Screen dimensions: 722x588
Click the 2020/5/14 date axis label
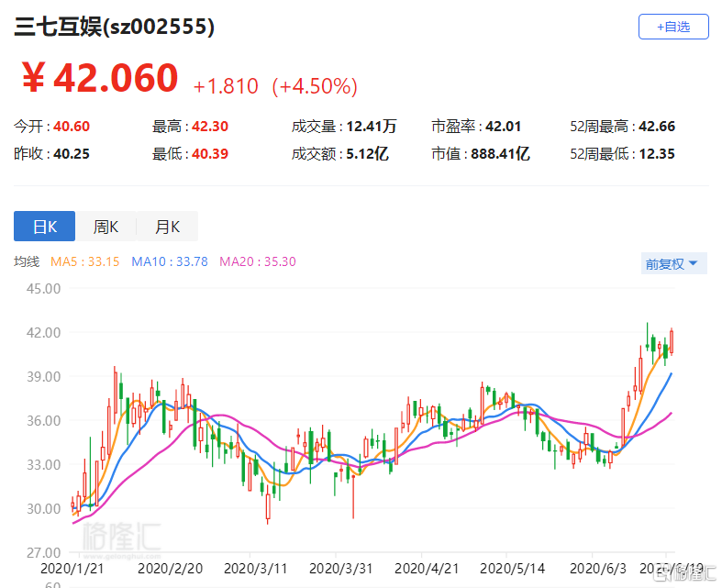[512, 569]
